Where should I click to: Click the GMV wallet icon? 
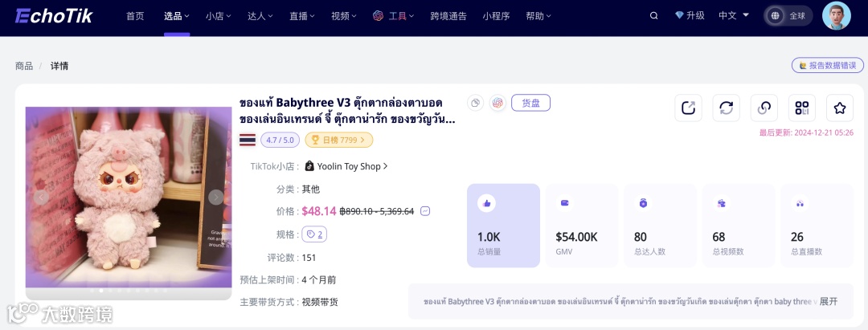pyautogui.click(x=565, y=203)
